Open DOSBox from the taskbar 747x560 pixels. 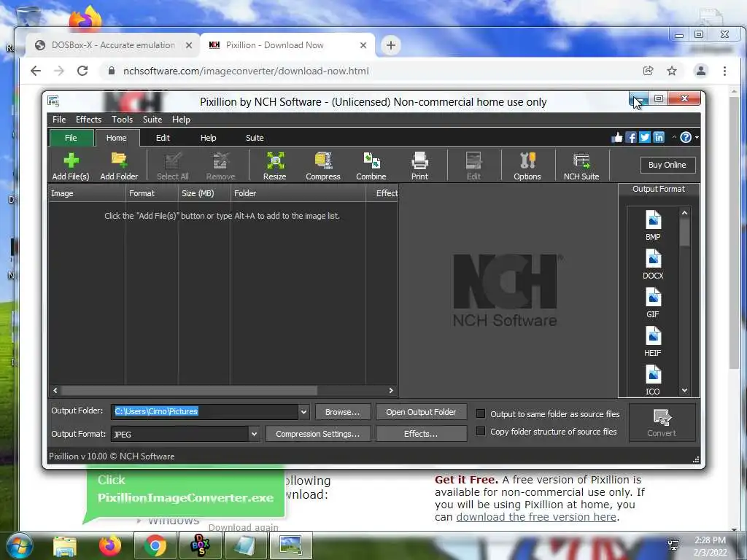pos(200,545)
